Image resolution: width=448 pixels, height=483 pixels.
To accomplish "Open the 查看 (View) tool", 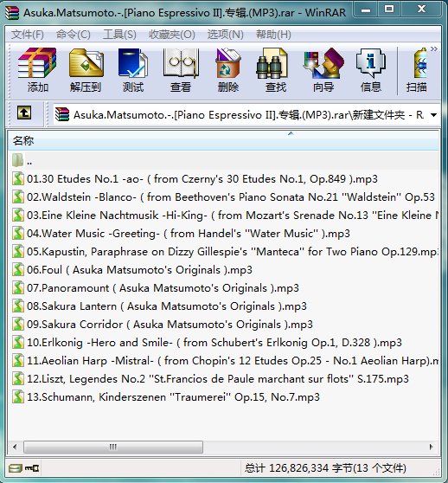I will 181,70.
